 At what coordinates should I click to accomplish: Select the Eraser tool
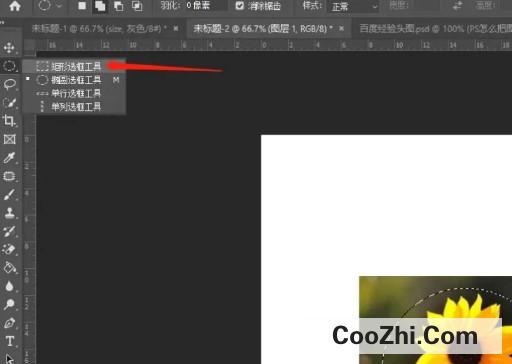click(x=9, y=249)
